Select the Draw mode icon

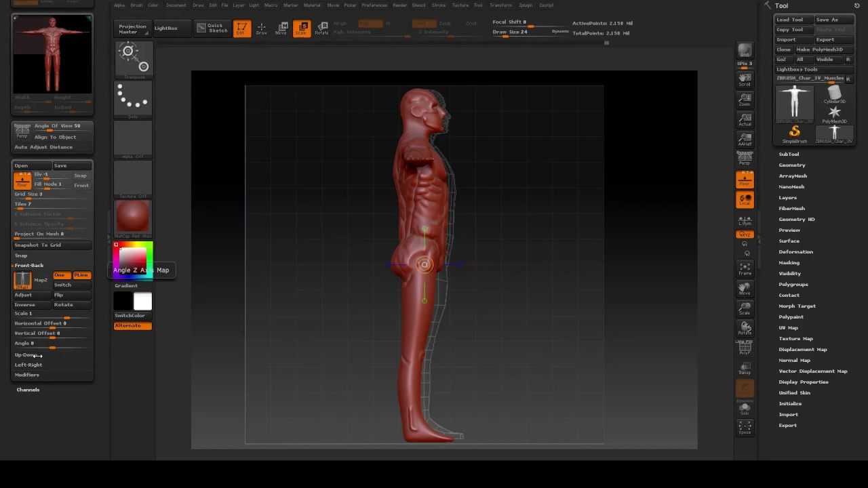(262, 28)
